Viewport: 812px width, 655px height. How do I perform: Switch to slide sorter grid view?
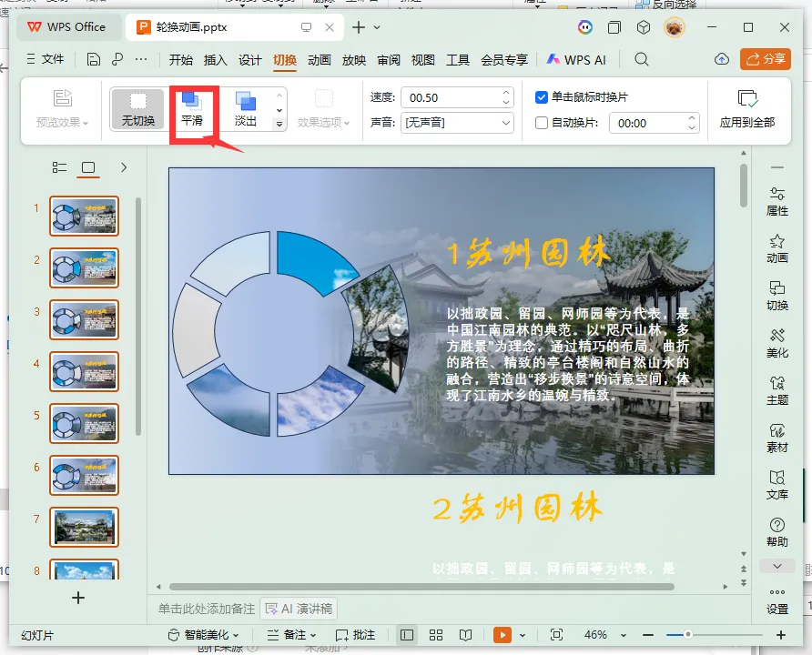click(436, 635)
